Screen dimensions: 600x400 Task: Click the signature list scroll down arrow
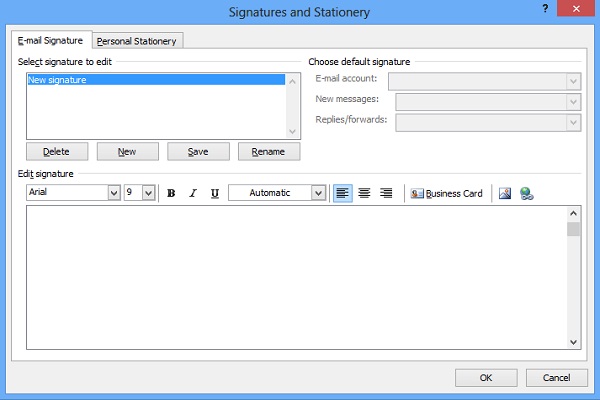pos(292,131)
